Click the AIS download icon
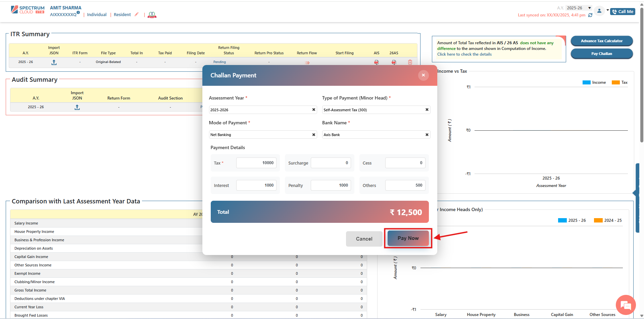The height and width of the screenshot is (319, 644). click(376, 62)
